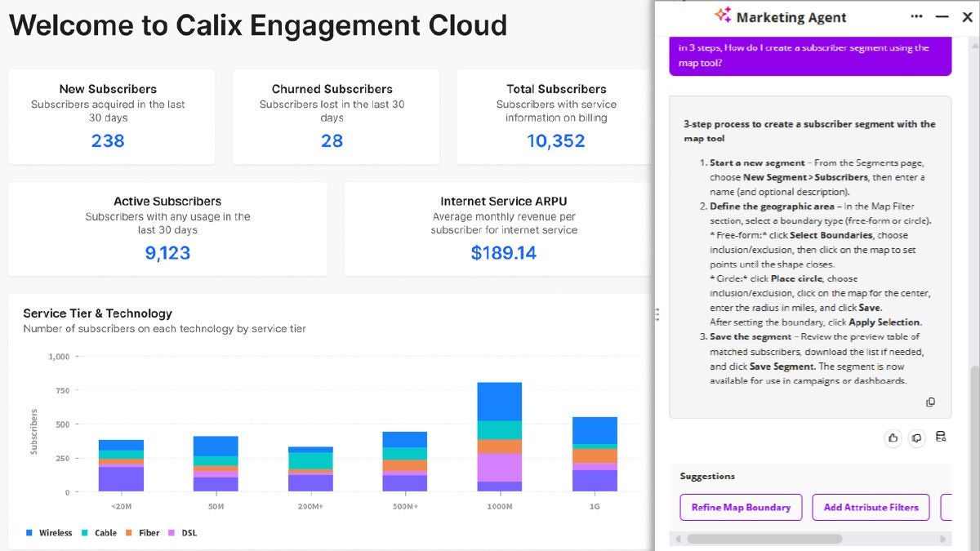Select Add Attribute Filters suggestion

click(871, 507)
